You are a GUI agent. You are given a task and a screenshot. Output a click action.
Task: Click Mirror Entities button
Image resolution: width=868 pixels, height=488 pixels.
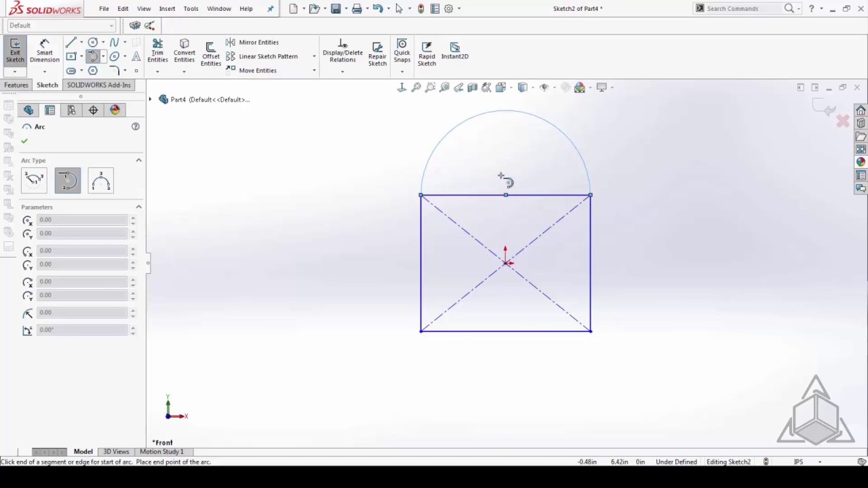[252, 42]
